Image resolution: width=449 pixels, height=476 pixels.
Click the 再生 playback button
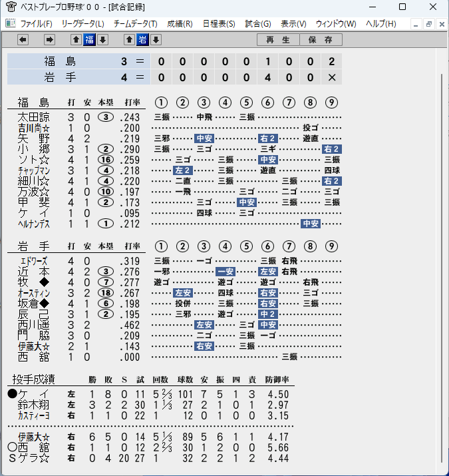tap(278, 40)
